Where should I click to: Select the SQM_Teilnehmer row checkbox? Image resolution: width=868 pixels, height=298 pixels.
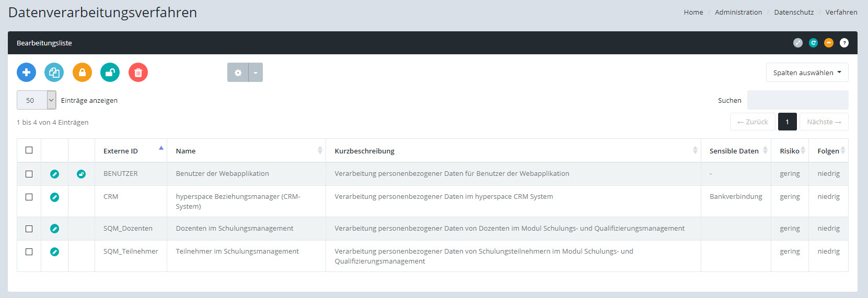point(29,252)
